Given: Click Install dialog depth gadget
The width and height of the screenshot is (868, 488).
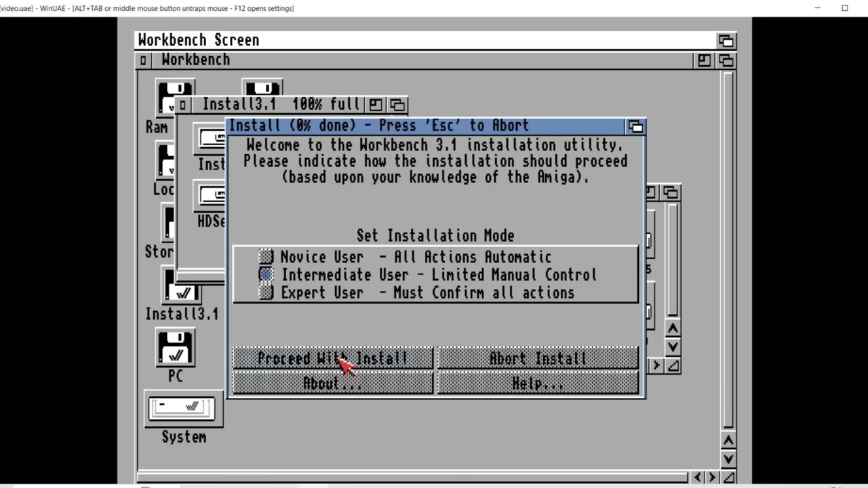Looking at the screenshot, I should [635, 127].
